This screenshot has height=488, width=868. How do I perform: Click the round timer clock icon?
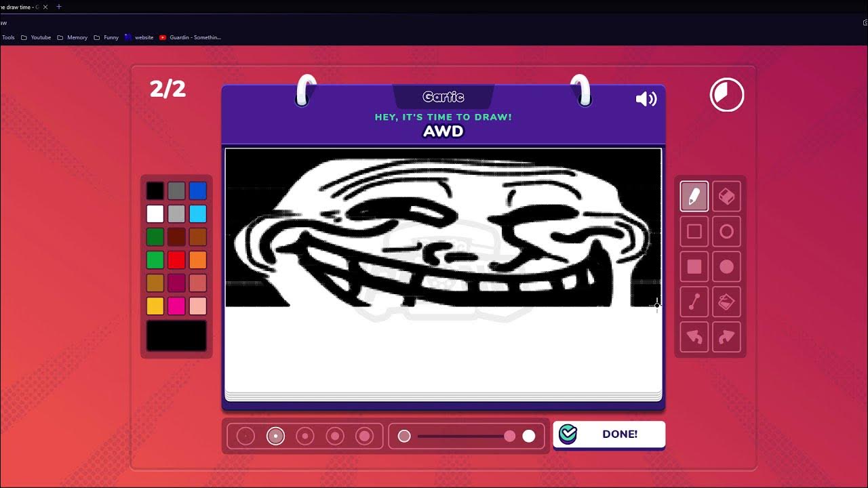pyautogui.click(x=727, y=95)
